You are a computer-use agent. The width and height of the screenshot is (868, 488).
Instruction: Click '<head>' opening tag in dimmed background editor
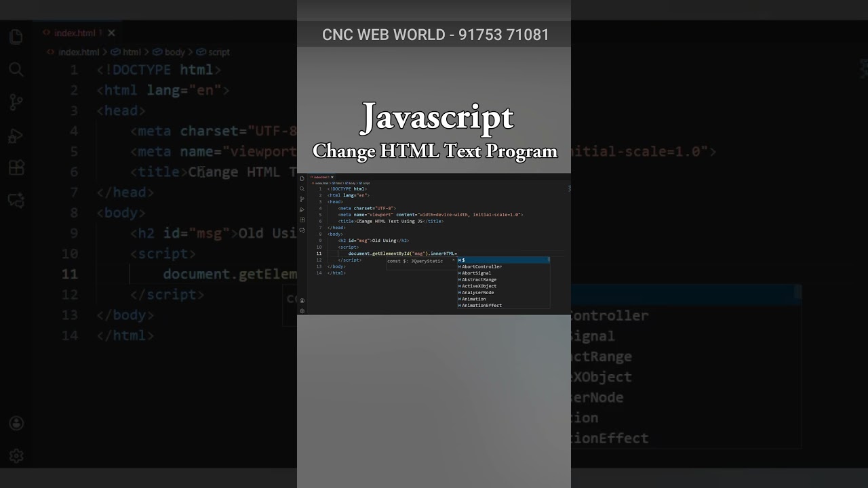tap(121, 110)
